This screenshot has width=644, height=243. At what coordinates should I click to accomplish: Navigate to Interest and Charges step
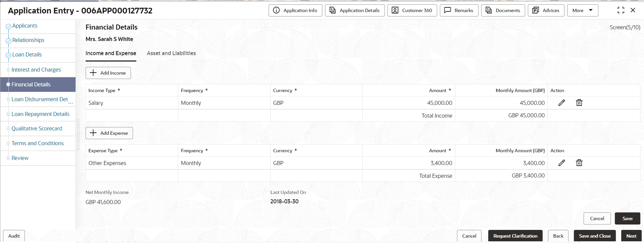(x=36, y=70)
